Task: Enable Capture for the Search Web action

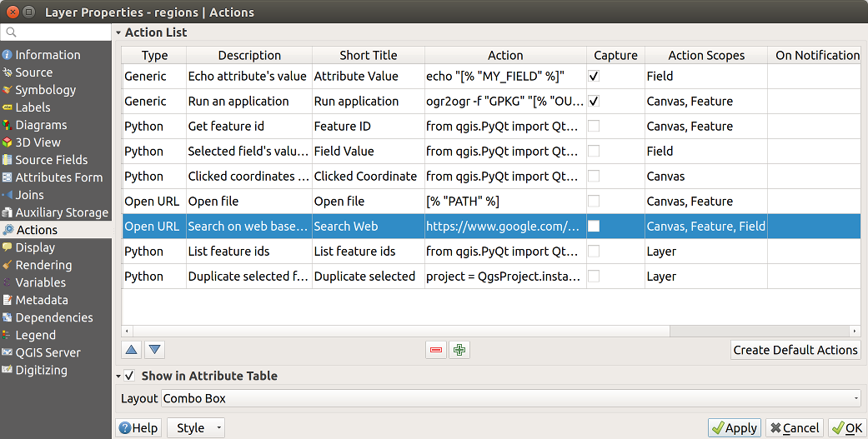Action: point(594,226)
